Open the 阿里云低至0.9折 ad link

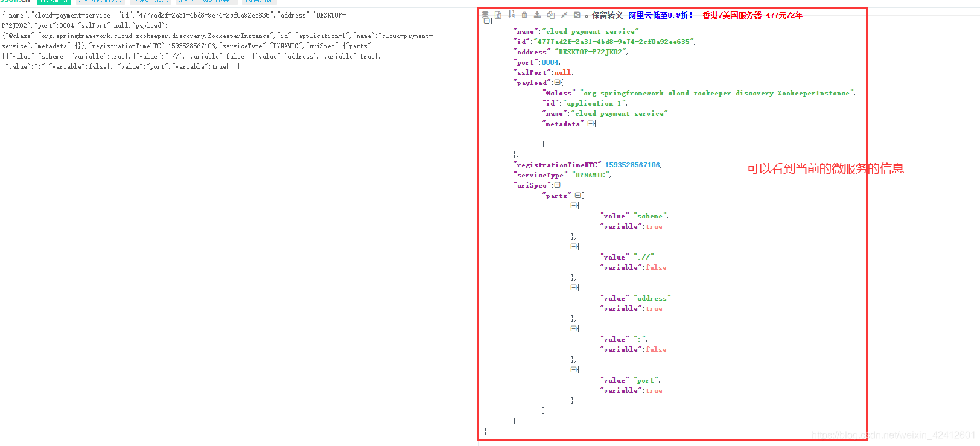click(x=660, y=15)
